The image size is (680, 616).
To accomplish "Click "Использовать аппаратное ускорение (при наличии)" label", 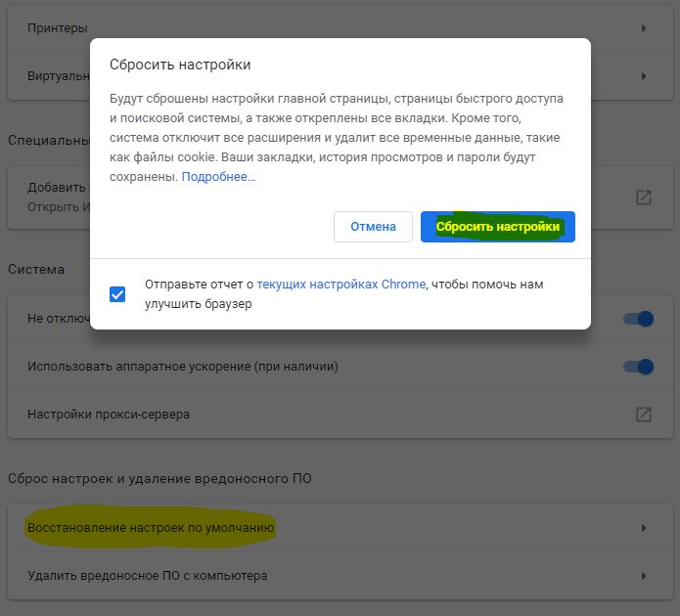I will tap(183, 367).
